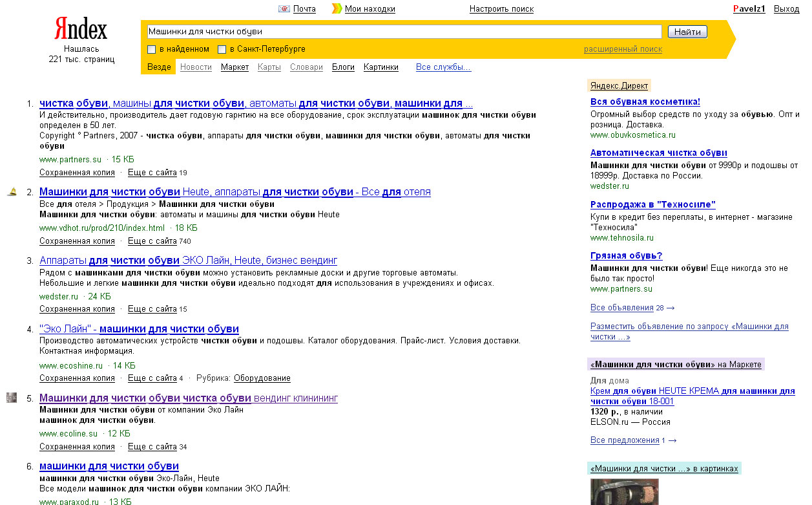The image size is (812, 505).
Task: Enable the 'в найденном' checkbox
Action: [x=152, y=49]
